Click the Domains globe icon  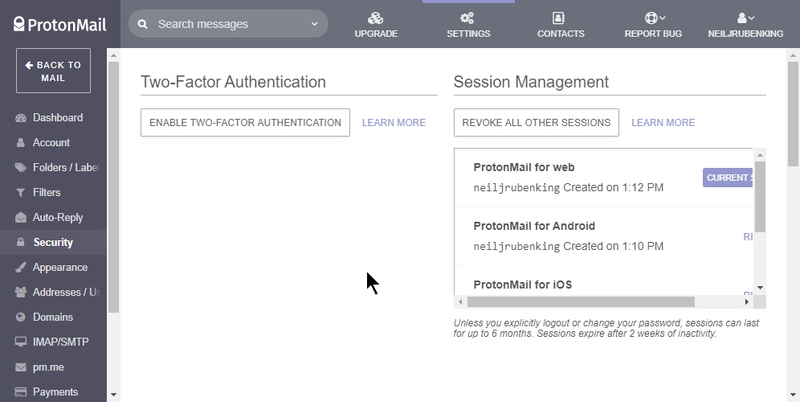20,317
